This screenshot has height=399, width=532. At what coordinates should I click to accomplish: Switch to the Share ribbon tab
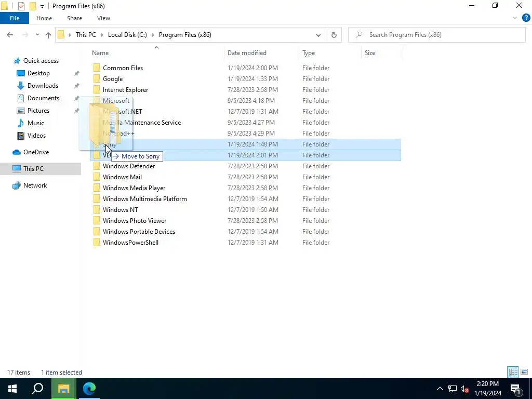pyautogui.click(x=74, y=18)
